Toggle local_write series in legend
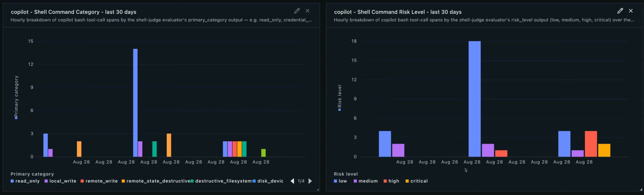The width and height of the screenshot is (644, 195). coord(60,181)
